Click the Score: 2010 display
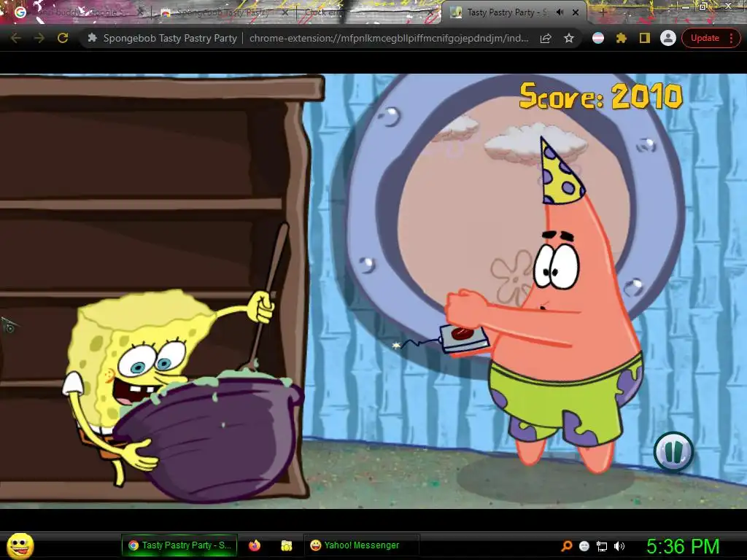 click(x=601, y=96)
